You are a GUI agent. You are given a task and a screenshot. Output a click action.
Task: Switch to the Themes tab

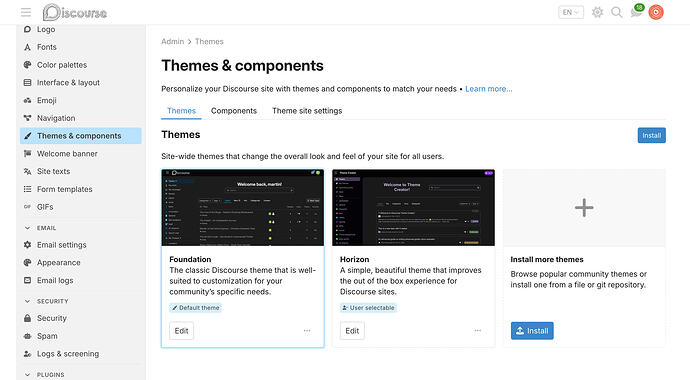[x=181, y=111]
